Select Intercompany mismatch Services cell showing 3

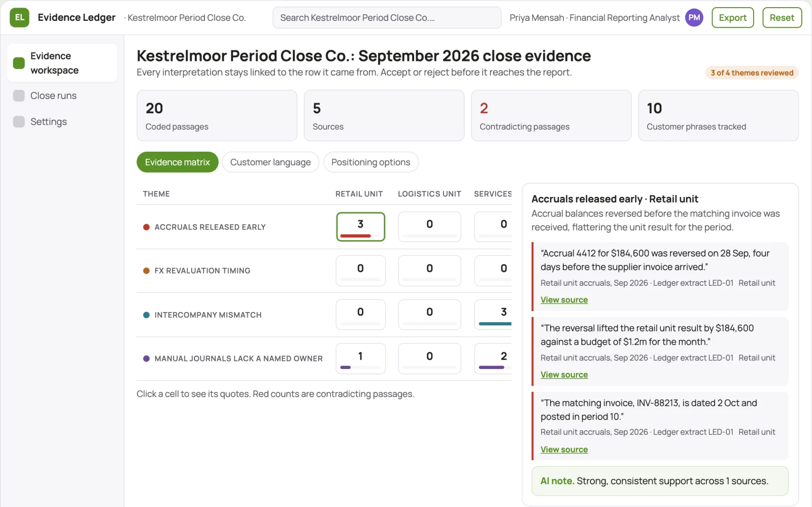(x=493, y=314)
